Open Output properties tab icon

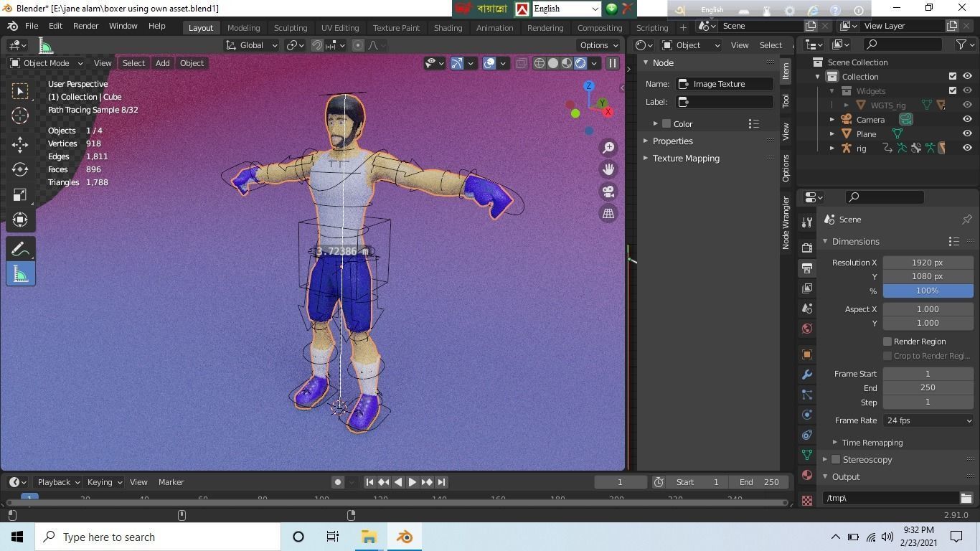pos(807,268)
